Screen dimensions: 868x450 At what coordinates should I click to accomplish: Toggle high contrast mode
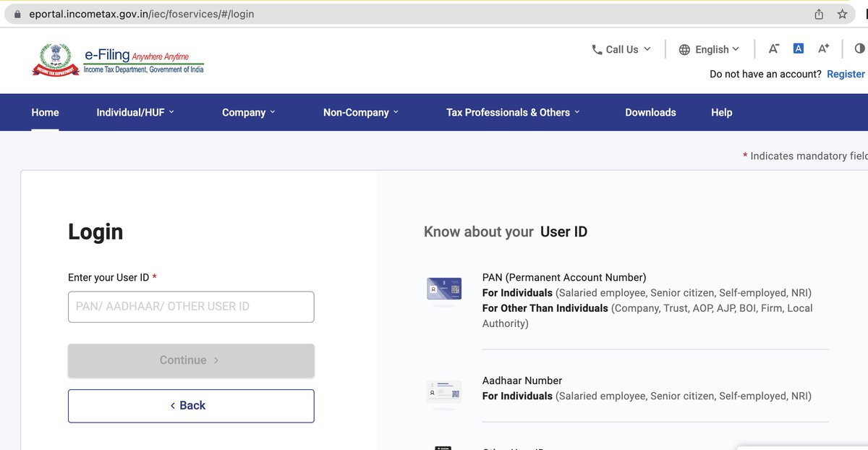tap(859, 48)
